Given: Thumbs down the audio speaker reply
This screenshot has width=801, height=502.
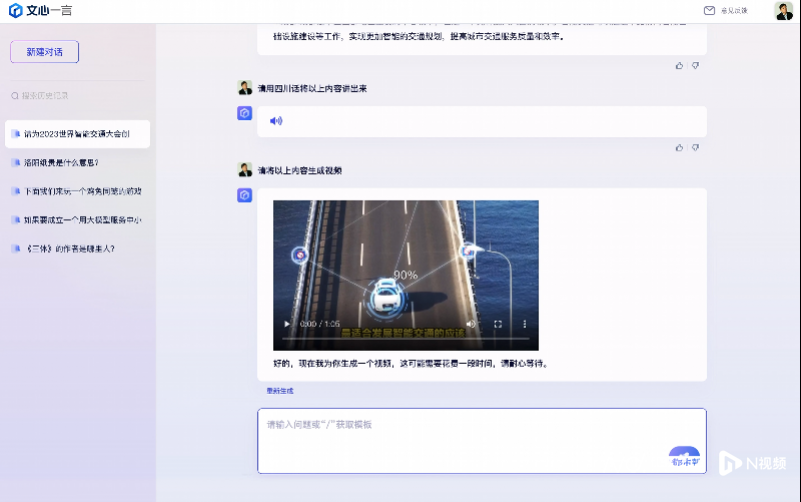Looking at the screenshot, I should pos(695,147).
